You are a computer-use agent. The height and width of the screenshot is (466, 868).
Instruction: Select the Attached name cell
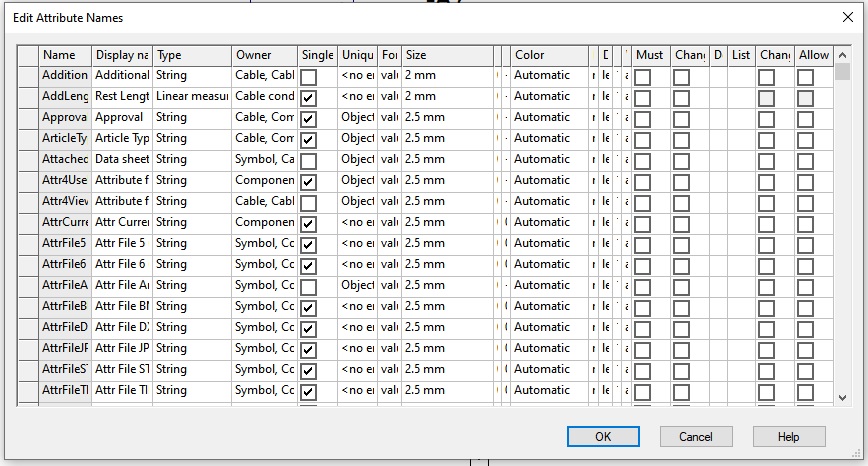64,159
